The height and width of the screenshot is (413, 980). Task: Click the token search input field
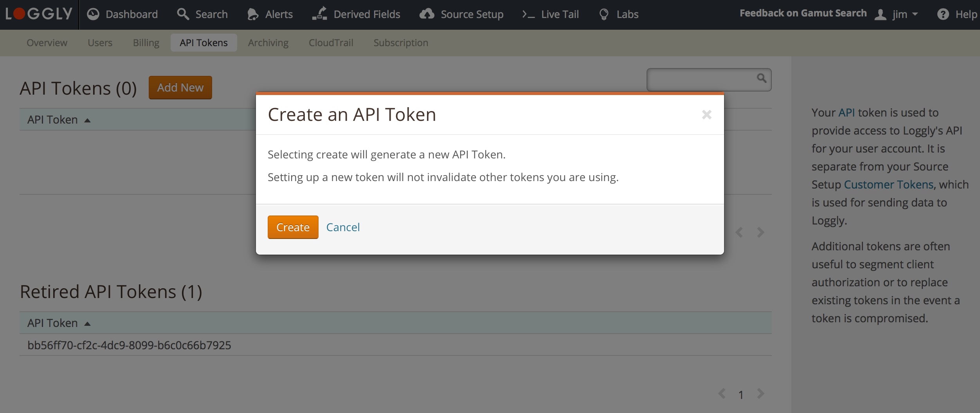(x=701, y=80)
